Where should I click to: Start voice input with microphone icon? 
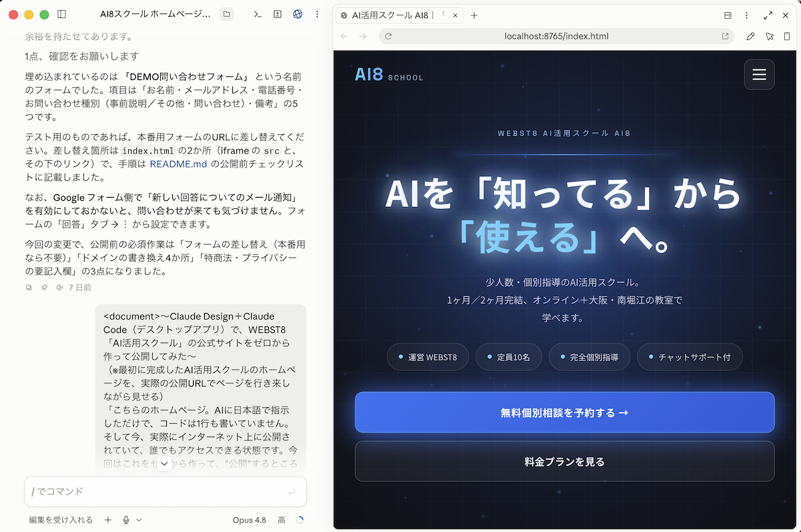[x=125, y=520]
